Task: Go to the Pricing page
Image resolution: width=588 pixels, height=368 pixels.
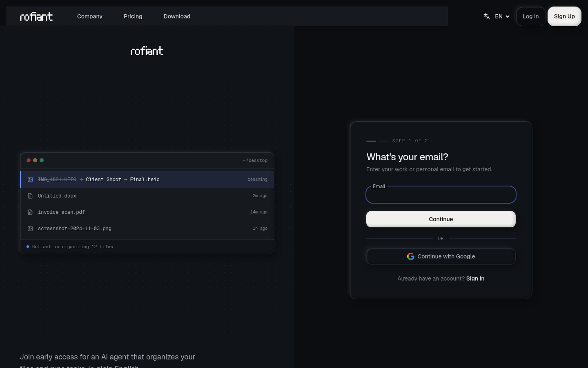Action: pos(133,16)
